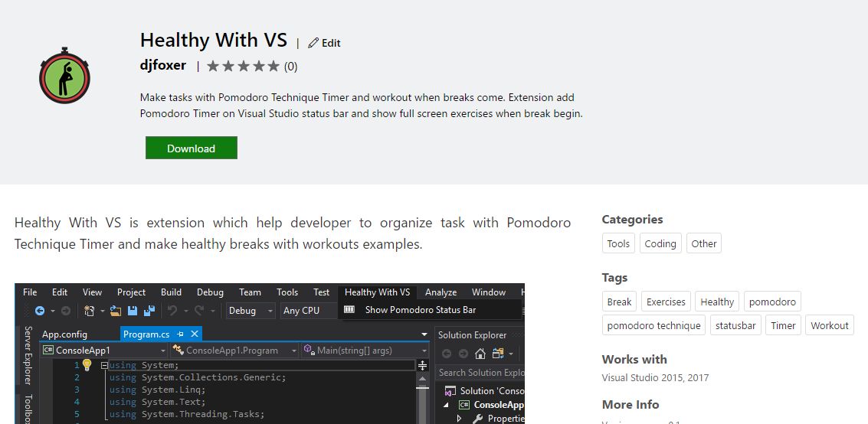Screen dimensions: 868x424
Task: Open the Analyze menu
Action: click(441, 292)
